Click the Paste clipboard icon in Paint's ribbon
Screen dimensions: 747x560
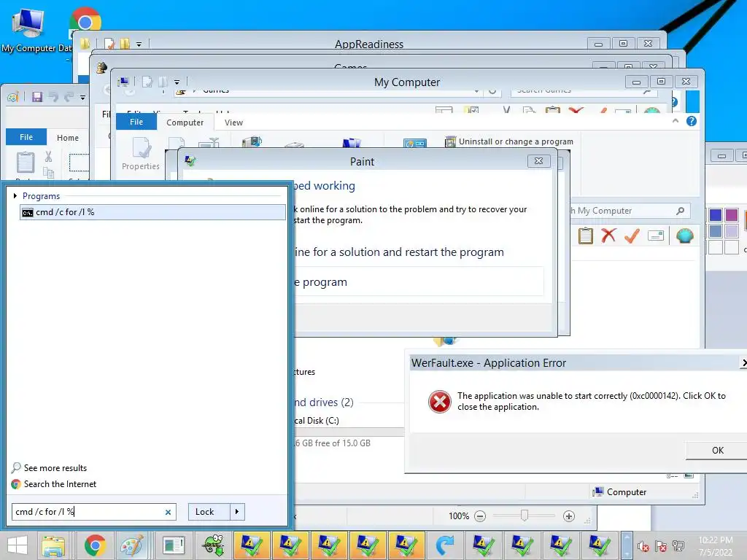26,163
